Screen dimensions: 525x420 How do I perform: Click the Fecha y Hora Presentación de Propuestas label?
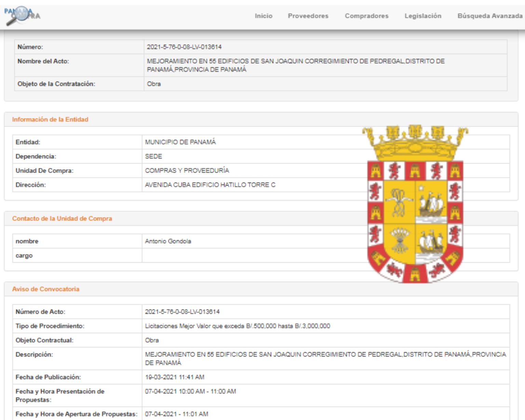[x=60, y=396]
